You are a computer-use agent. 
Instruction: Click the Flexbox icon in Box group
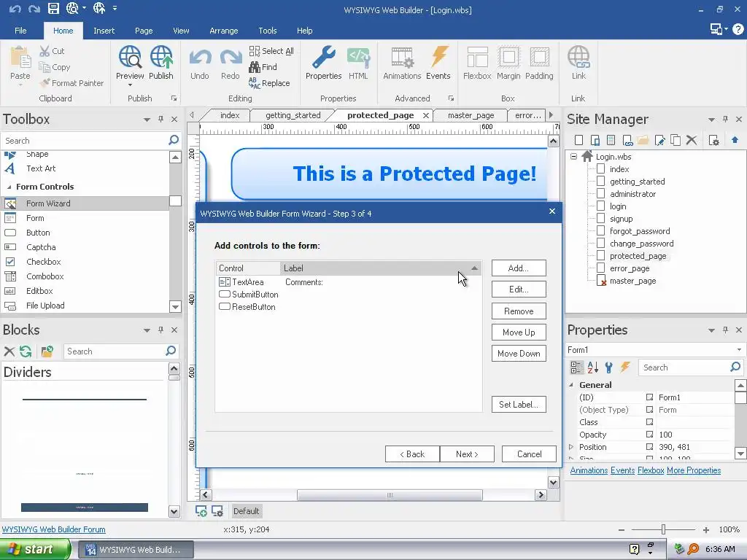tap(477, 57)
